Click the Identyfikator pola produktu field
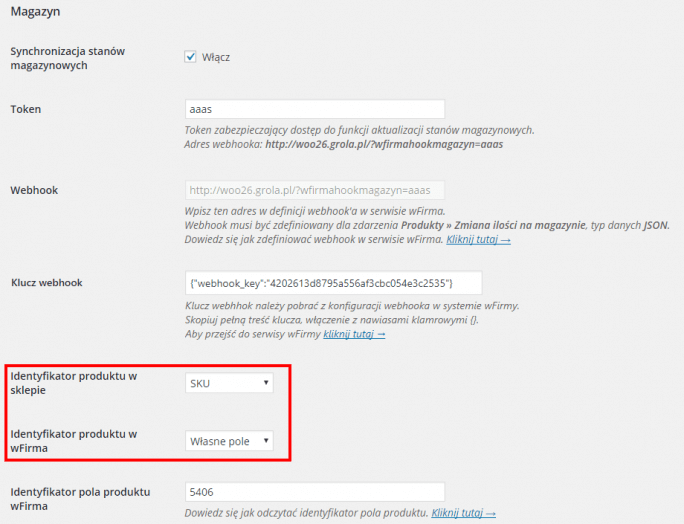The width and height of the screenshot is (684, 524). click(x=315, y=492)
